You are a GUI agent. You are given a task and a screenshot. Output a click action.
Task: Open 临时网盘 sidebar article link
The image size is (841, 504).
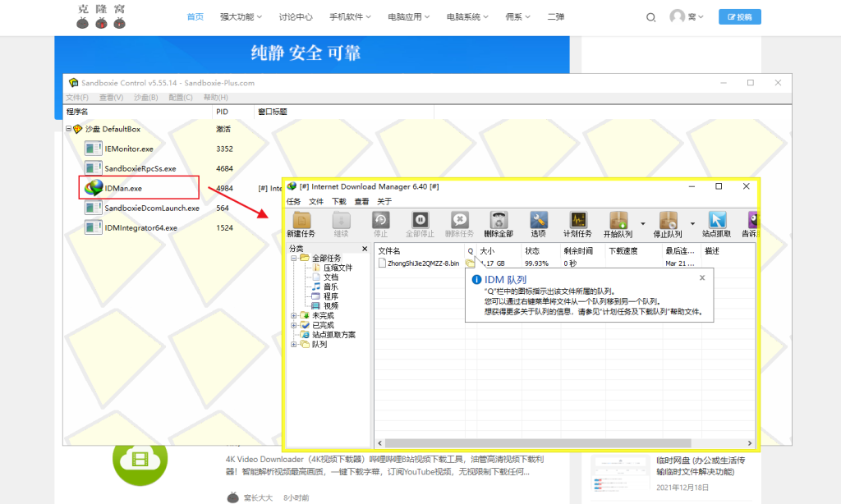[x=701, y=466]
